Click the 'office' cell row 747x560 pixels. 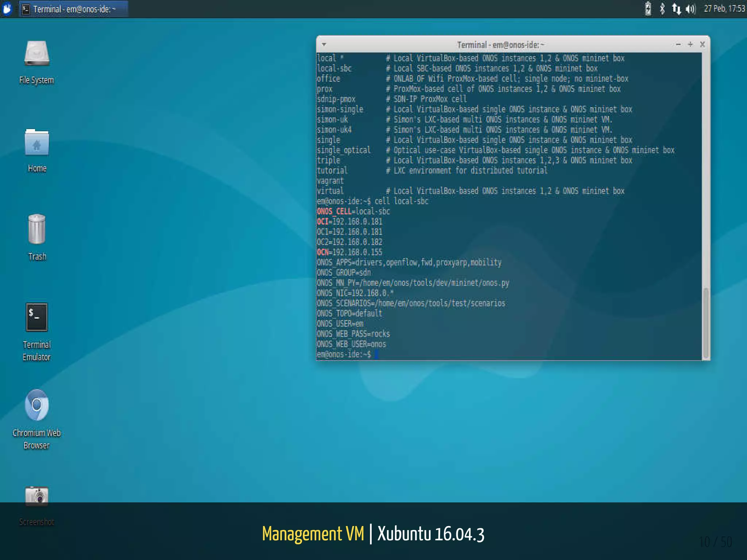pyautogui.click(x=472, y=79)
